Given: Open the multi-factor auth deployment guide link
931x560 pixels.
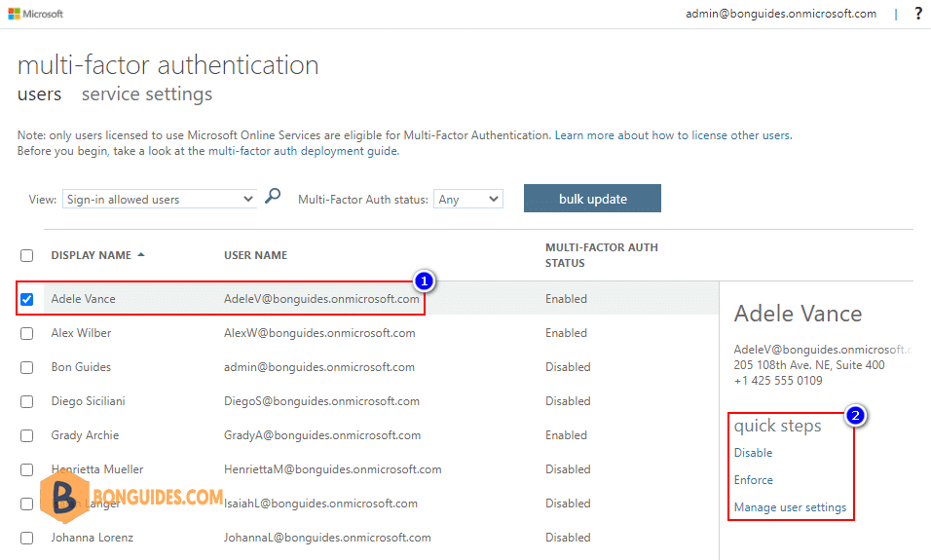Looking at the screenshot, I should click(x=304, y=151).
